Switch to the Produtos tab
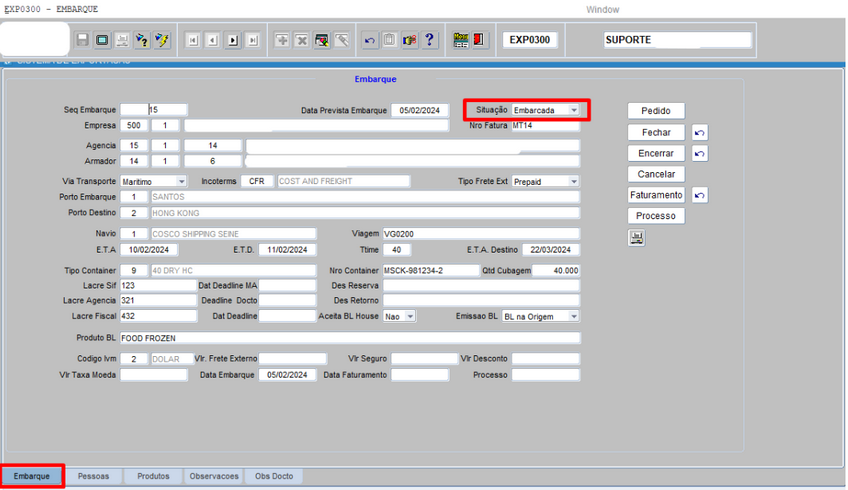The height and width of the screenshot is (490, 848). [x=153, y=477]
